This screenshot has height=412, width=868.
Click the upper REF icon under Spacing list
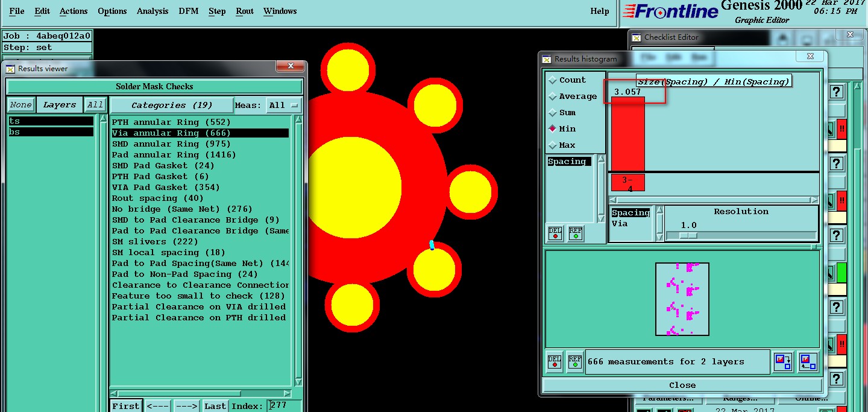click(x=576, y=233)
